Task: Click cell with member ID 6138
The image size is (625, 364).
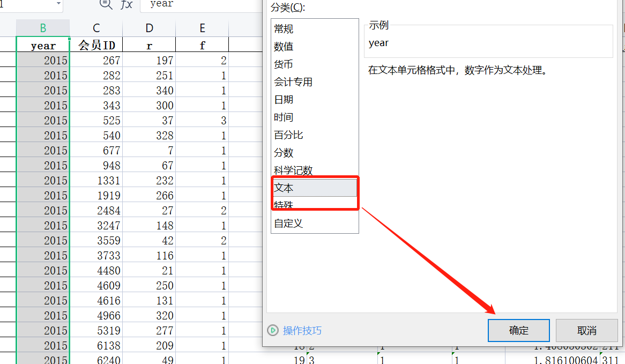Action: coord(96,346)
